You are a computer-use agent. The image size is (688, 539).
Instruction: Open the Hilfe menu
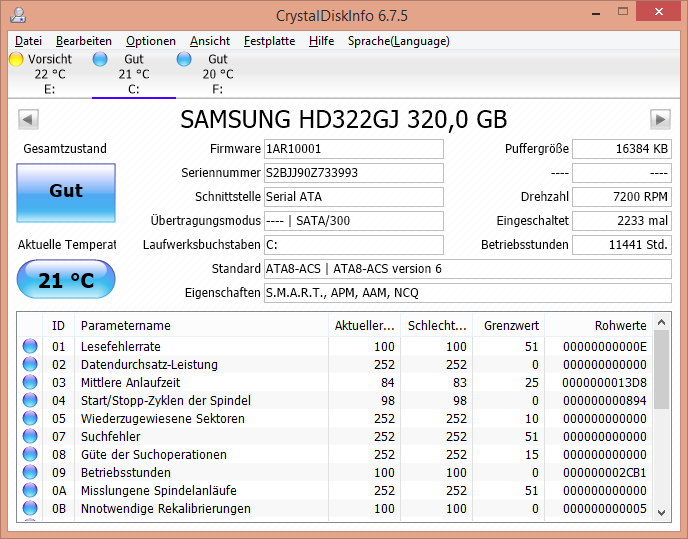tap(321, 41)
